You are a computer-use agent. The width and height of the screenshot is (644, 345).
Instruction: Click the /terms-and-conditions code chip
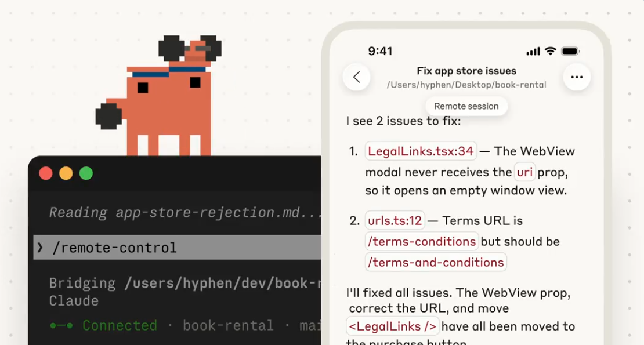(x=436, y=262)
